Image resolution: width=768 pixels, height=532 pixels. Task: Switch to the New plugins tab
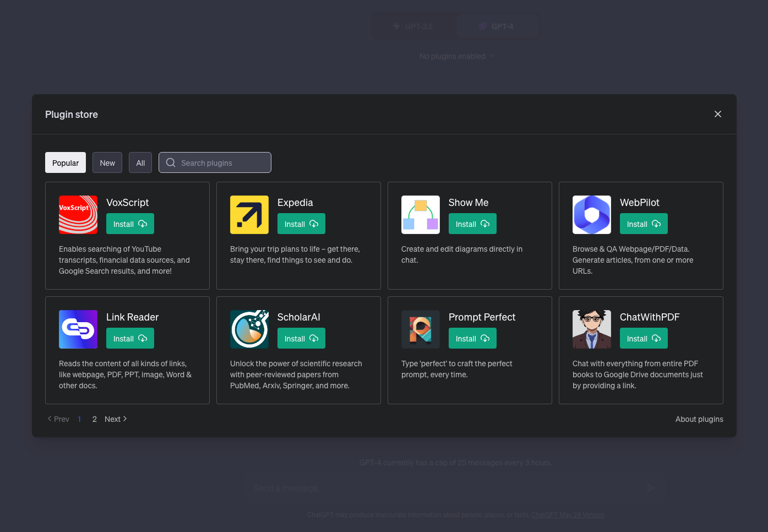[107, 162]
